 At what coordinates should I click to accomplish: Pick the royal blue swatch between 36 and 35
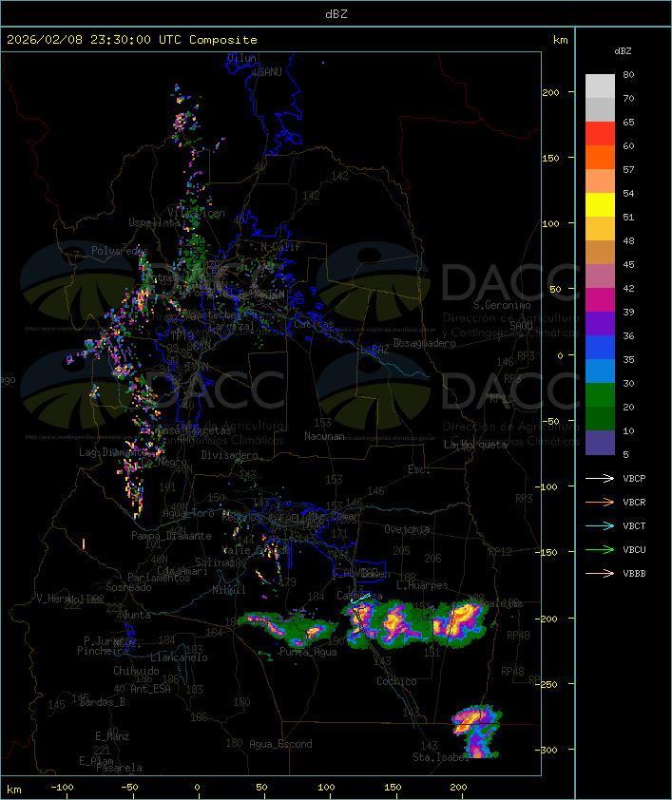(x=600, y=347)
